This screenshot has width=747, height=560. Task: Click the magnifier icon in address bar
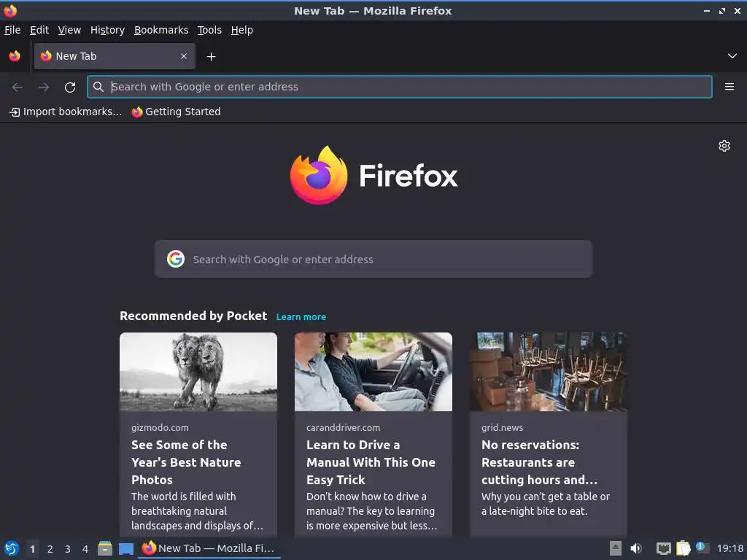(x=98, y=87)
